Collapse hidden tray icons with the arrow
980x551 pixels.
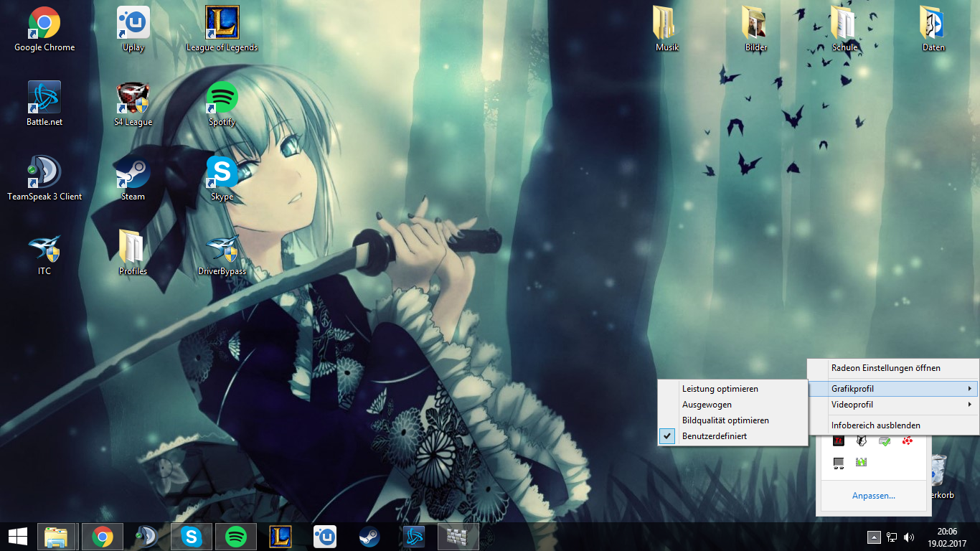[x=874, y=537]
